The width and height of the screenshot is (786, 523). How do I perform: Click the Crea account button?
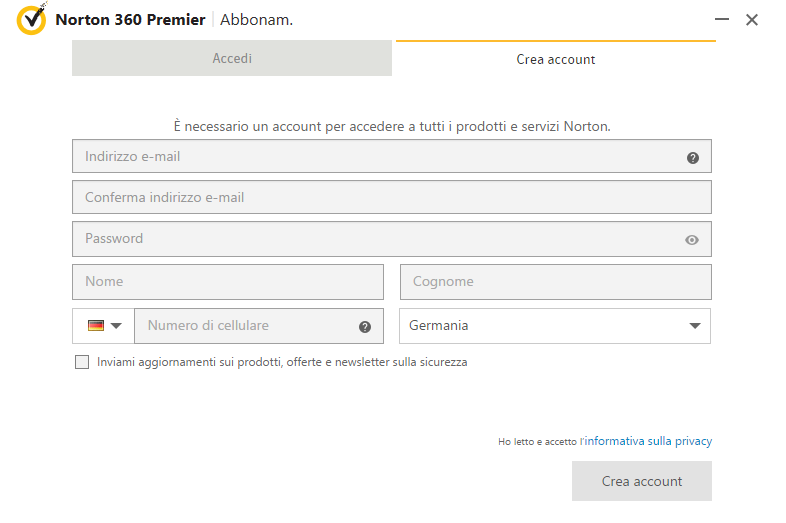pos(642,481)
